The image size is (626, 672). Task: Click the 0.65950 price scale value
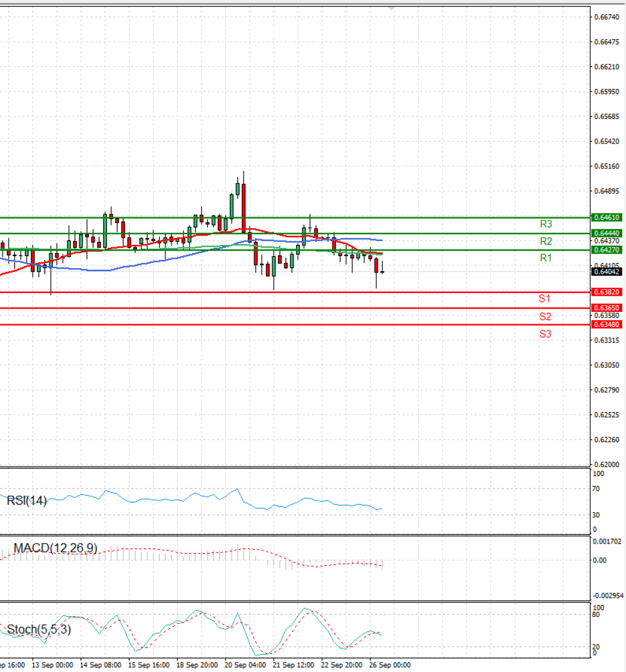607,91
